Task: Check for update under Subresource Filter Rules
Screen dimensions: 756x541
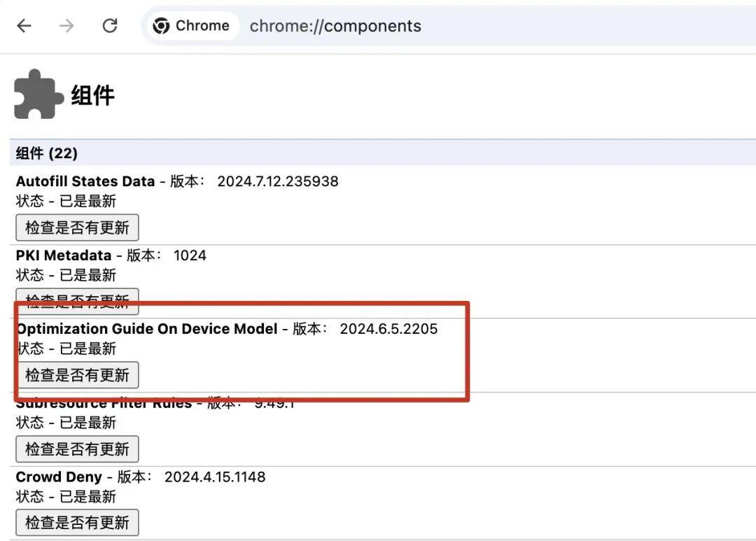Action: pyautogui.click(x=77, y=449)
